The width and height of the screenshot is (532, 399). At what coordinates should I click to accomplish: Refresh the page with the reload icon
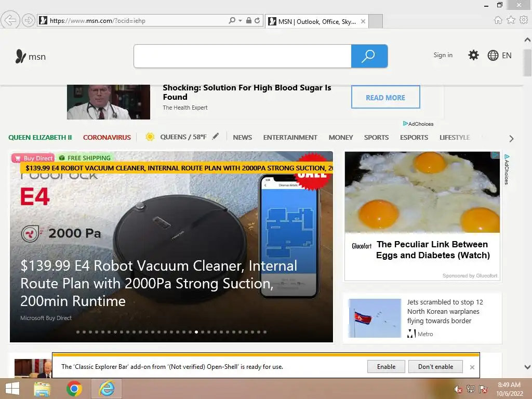[x=258, y=20]
